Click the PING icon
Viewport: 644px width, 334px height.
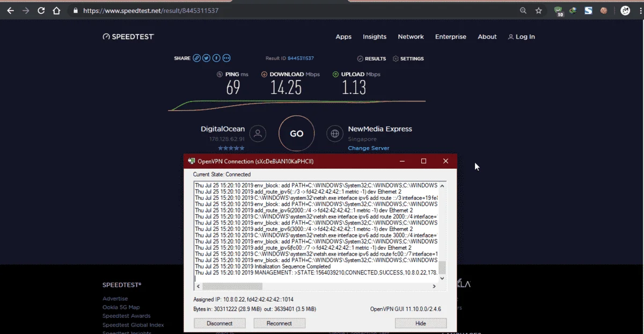pyautogui.click(x=219, y=74)
